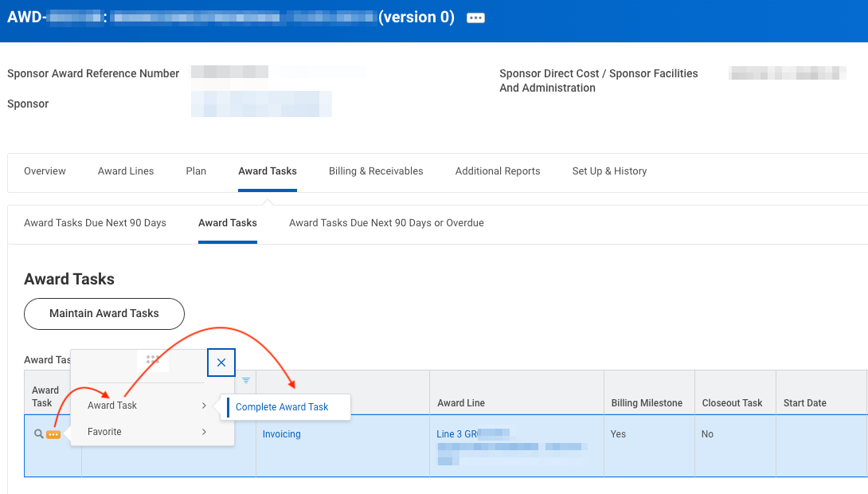The width and height of the screenshot is (868, 494).
Task: Click the magnifier icon in the Invoicing row
Action: [39, 434]
